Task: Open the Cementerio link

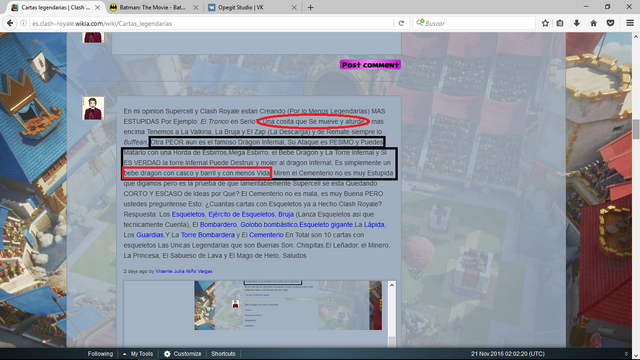Action: [x=266, y=235]
